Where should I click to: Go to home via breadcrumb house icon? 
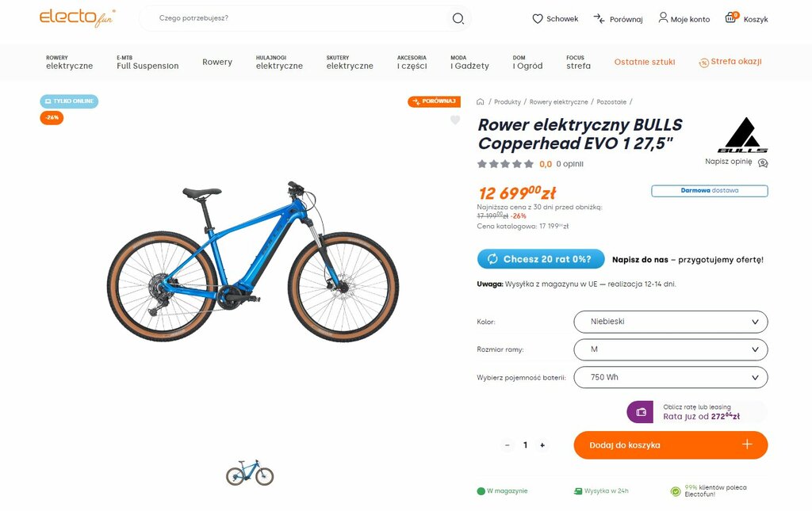point(480,102)
